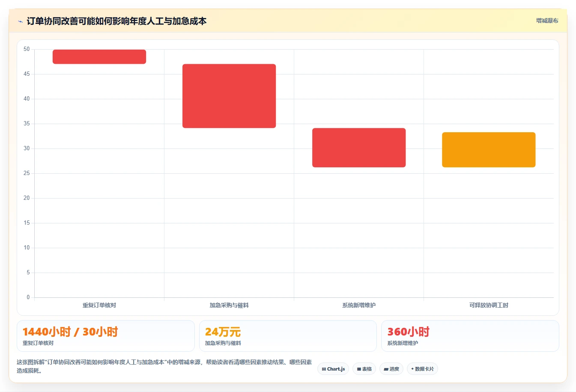Click the y-axis tick label 0
Screen dimensions: 576x392
(x=28, y=297)
